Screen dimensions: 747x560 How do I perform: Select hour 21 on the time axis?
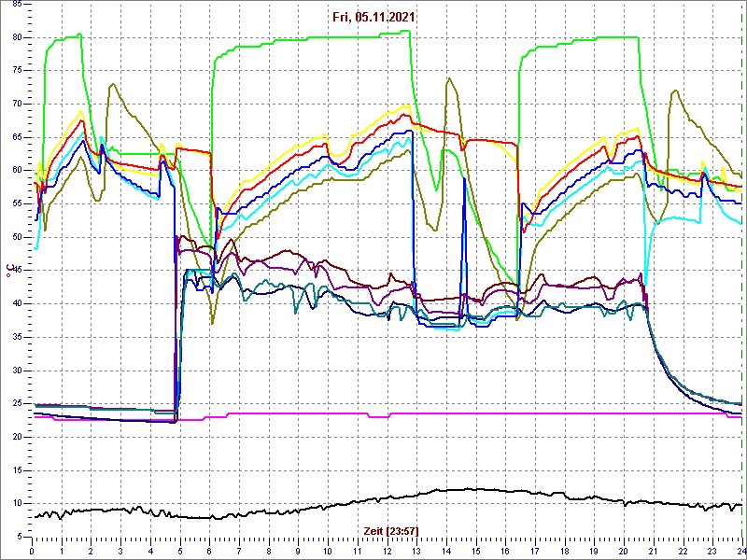pos(652,551)
